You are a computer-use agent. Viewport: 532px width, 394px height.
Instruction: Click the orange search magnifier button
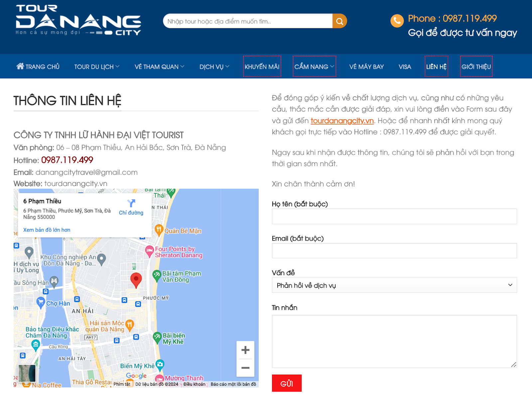339,21
